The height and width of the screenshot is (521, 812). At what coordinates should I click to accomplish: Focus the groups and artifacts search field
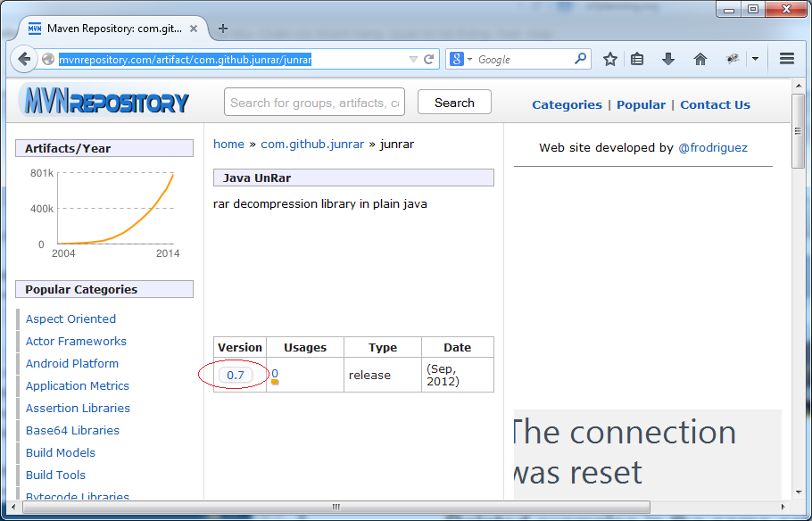(314, 103)
